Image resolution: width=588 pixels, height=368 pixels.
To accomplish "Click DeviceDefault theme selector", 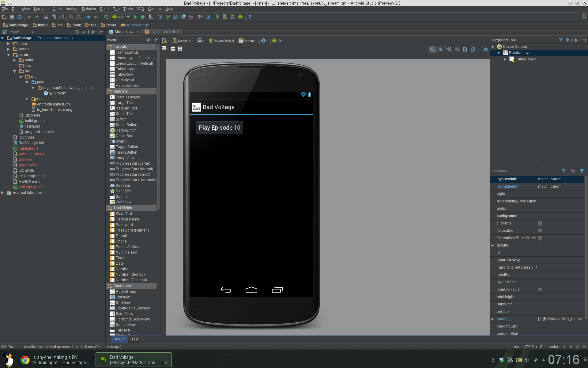I will click(222, 40).
